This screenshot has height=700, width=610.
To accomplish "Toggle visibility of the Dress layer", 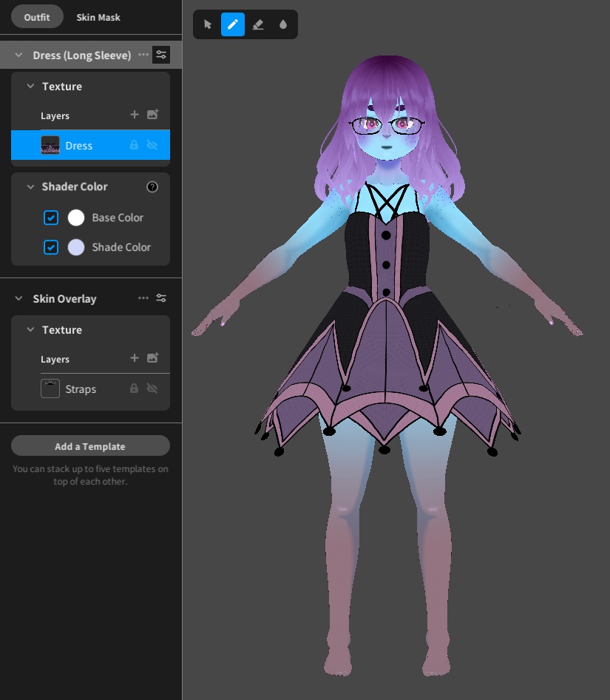I will [152, 145].
